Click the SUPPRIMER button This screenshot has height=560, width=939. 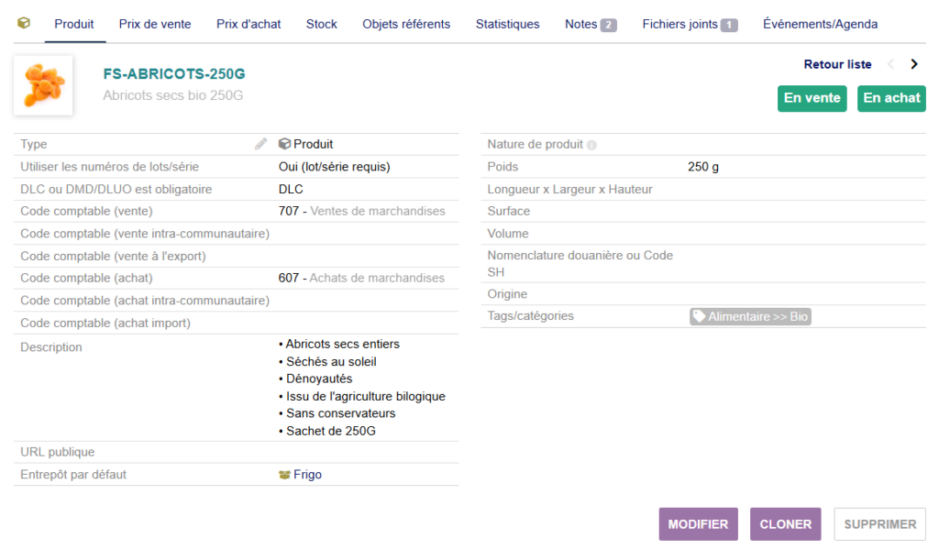pyautogui.click(x=879, y=524)
